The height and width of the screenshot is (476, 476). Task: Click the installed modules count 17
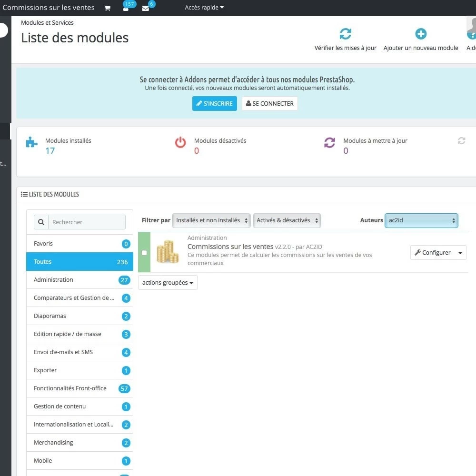(x=50, y=150)
